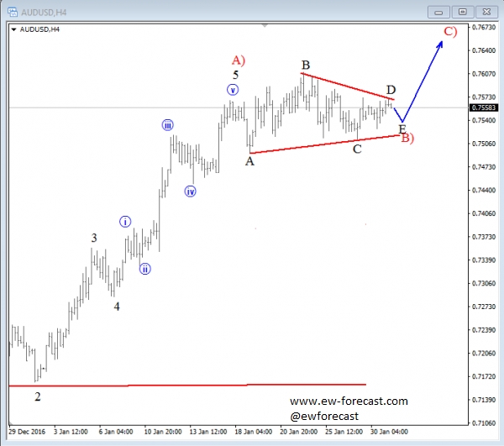This screenshot has height=446, width=504.
Task: Click the 0.74060 price axis value
Action: [x=484, y=213]
